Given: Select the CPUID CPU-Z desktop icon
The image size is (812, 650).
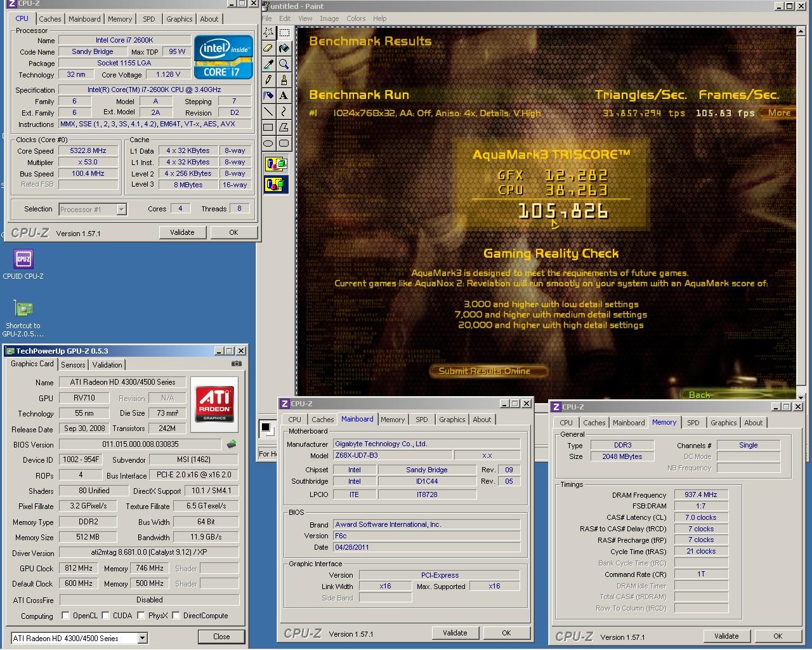Looking at the screenshot, I should pos(23,264).
